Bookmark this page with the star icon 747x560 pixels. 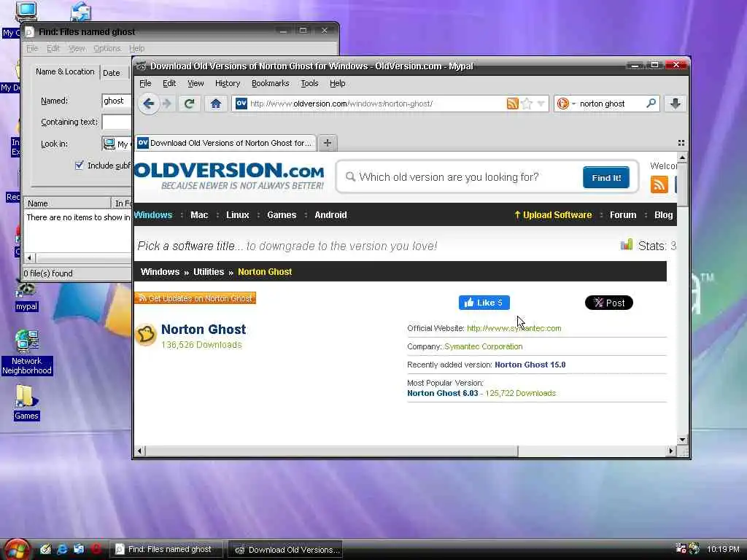point(527,104)
